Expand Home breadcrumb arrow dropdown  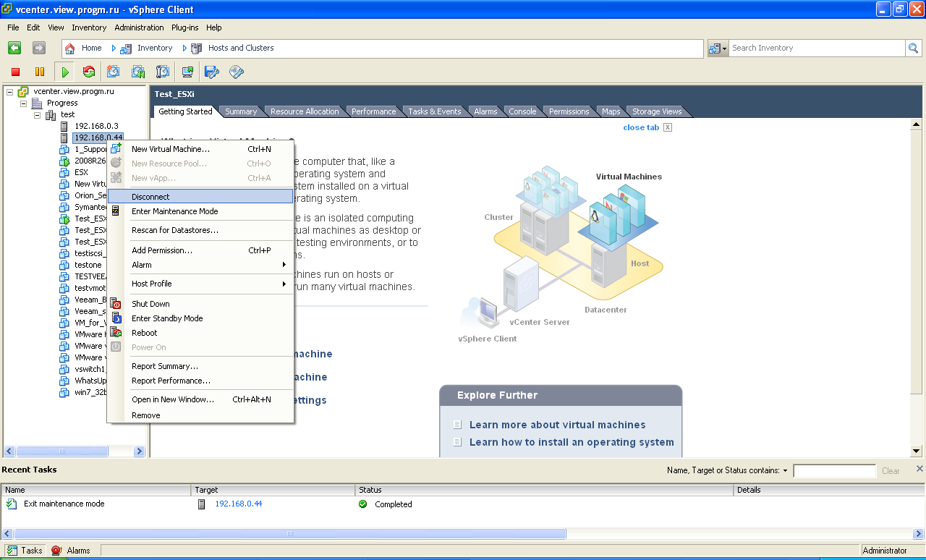(114, 48)
